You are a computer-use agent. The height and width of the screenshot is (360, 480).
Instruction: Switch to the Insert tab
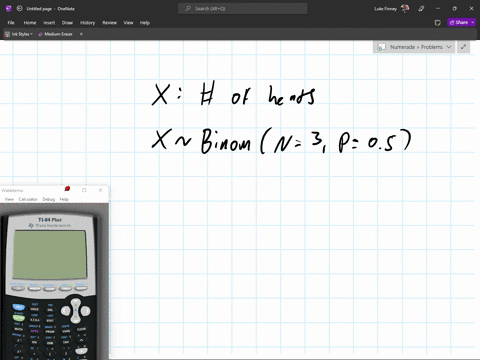point(49,23)
